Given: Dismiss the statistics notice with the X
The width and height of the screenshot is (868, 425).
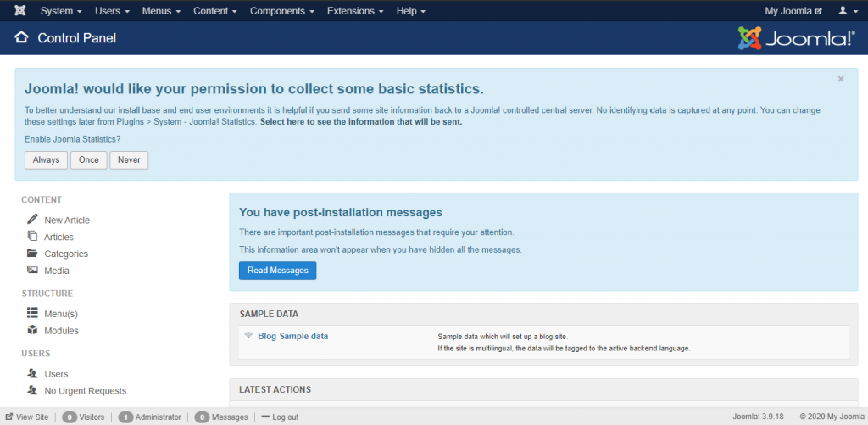Looking at the screenshot, I should pyautogui.click(x=841, y=79).
